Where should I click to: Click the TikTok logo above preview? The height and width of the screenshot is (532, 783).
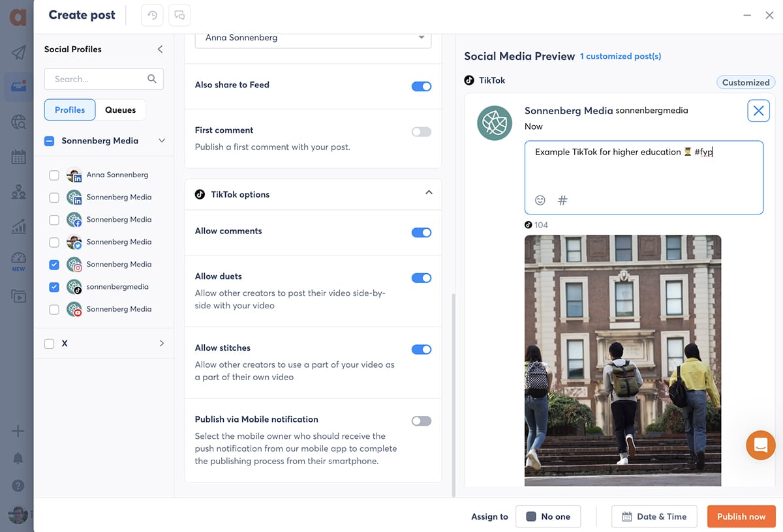pos(468,80)
